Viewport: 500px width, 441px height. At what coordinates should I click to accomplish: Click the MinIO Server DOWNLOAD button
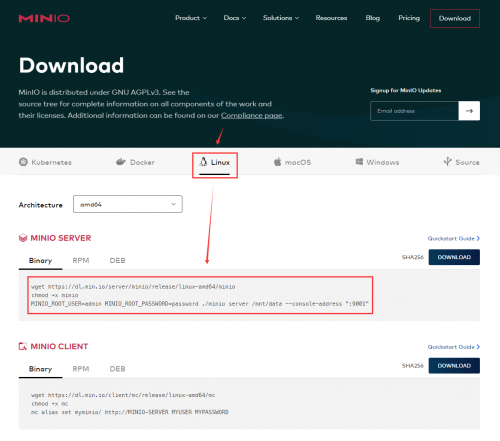point(454,257)
